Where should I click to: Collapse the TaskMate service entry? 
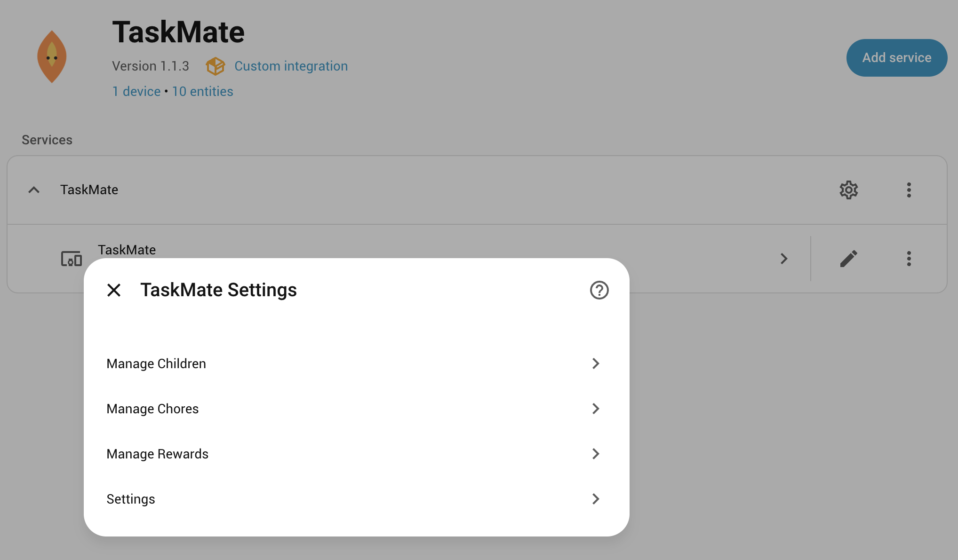(x=34, y=190)
